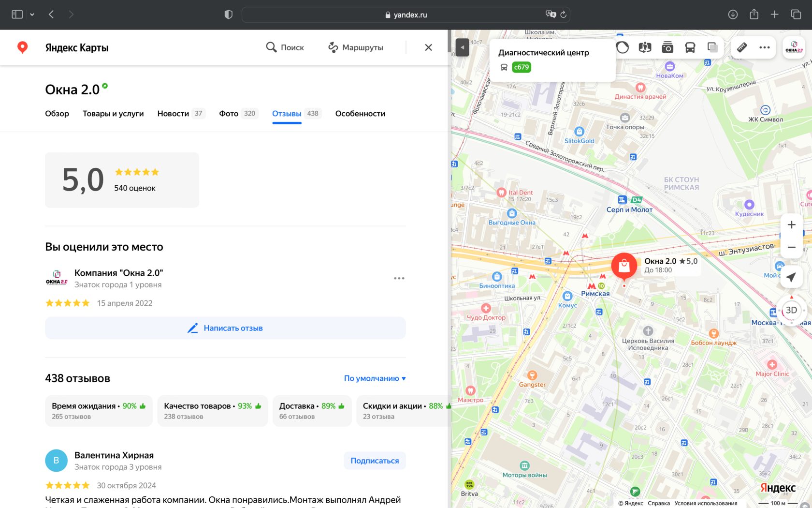Click the Yandex Maps red pin logo
Image resolution: width=812 pixels, height=508 pixels.
click(22, 47)
